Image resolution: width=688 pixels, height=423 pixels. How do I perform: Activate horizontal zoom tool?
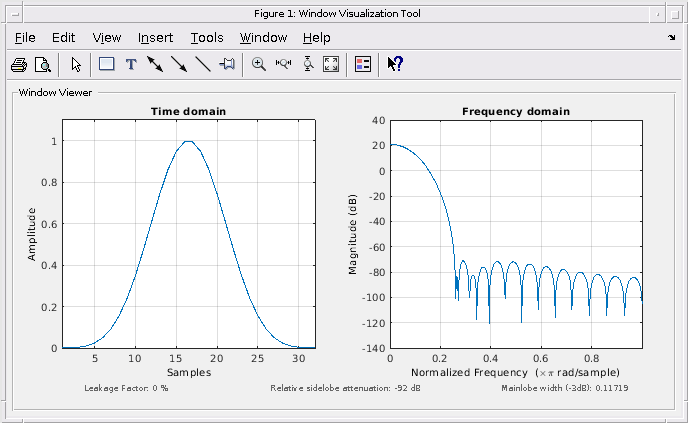coord(283,64)
